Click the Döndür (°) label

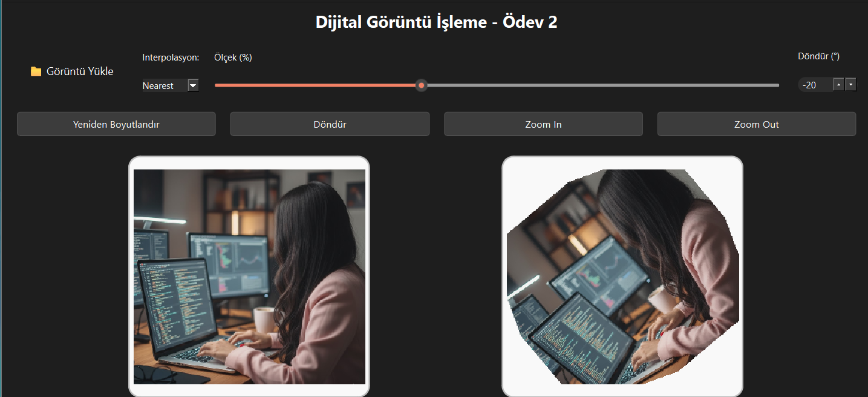[x=818, y=56]
